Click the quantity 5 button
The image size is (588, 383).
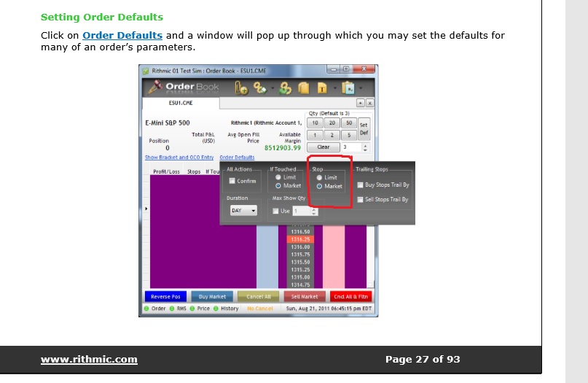pyautogui.click(x=349, y=135)
